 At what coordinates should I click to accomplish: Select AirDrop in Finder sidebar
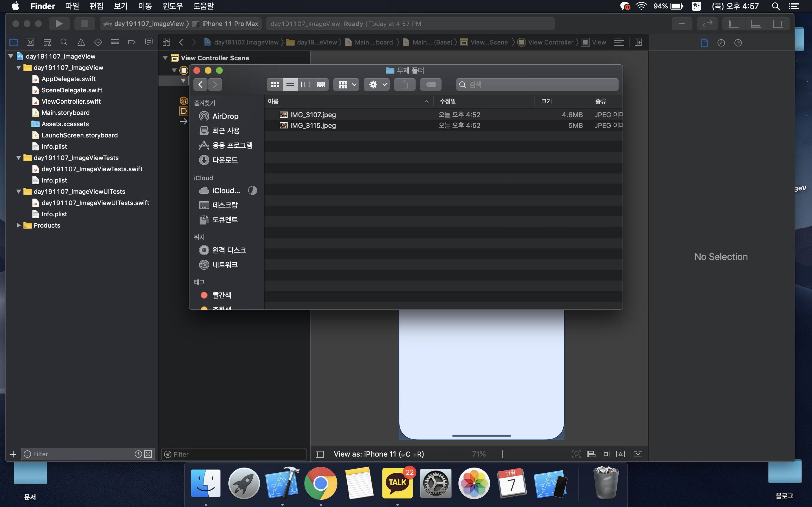pyautogui.click(x=225, y=116)
